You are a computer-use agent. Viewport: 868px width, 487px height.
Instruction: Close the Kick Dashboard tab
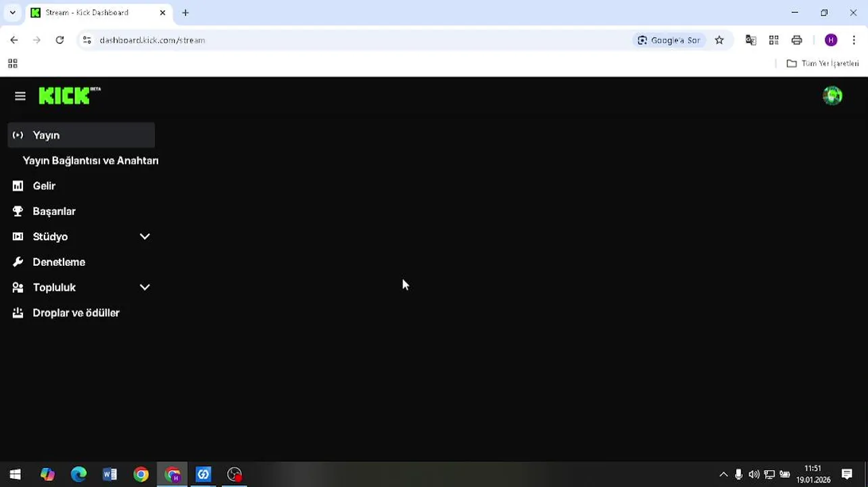(163, 12)
